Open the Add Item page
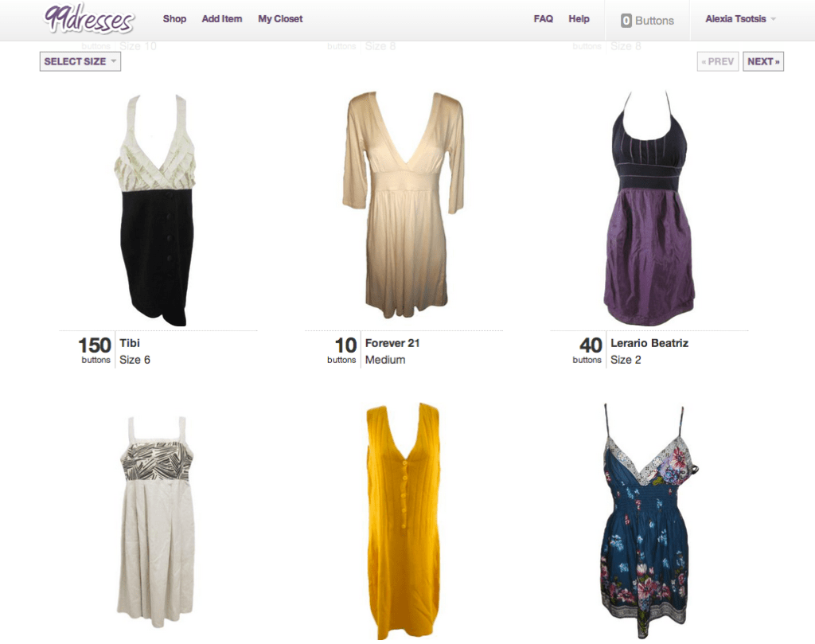Viewport: 815px width, 644px height. (x=222, y=19)
